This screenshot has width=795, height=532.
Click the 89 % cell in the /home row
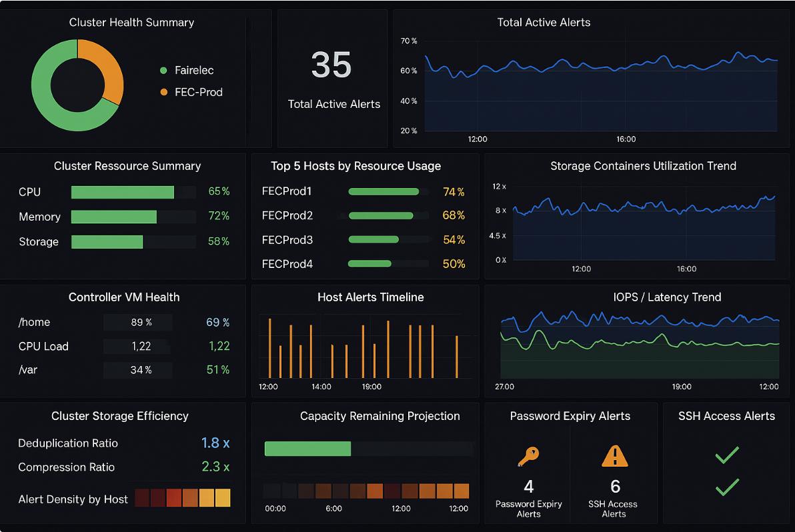point(138,323)
